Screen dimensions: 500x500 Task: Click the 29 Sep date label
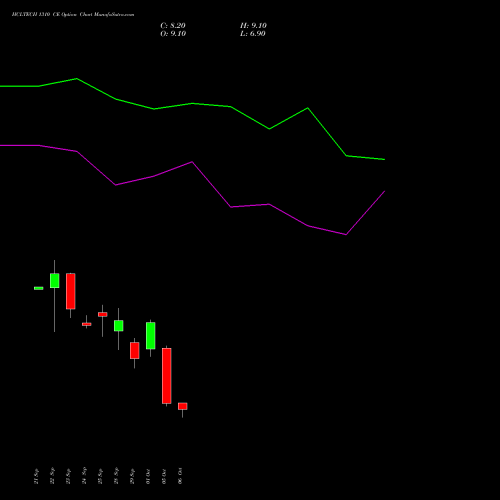pyautogui.click(x=132, y=476)
